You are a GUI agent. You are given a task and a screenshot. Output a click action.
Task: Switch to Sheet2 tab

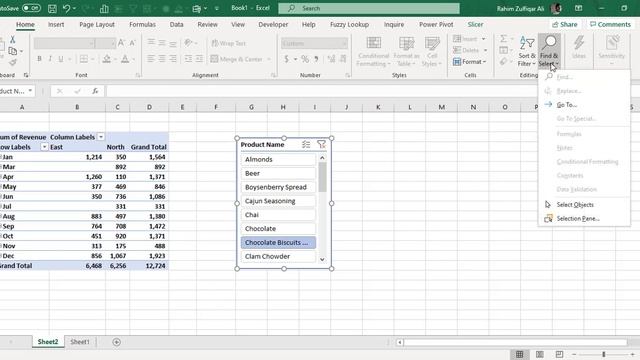click(48, 342)
